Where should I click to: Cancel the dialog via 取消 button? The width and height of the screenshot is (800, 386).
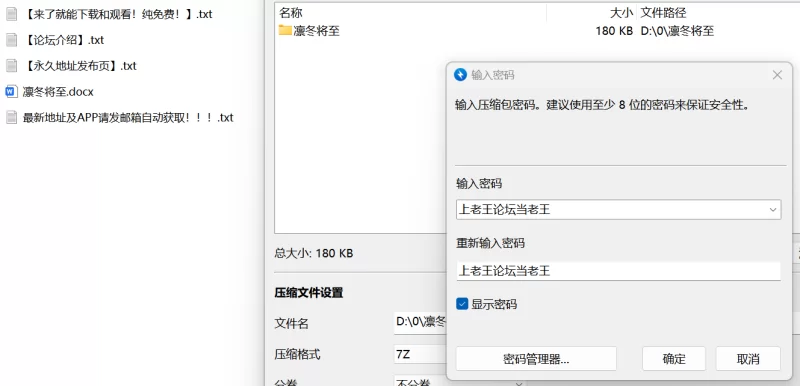pyautogui.click(x=748, y=358)
